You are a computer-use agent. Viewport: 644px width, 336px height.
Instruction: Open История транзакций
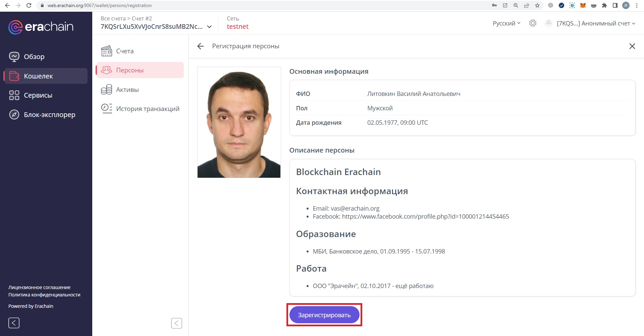point(147,109)
